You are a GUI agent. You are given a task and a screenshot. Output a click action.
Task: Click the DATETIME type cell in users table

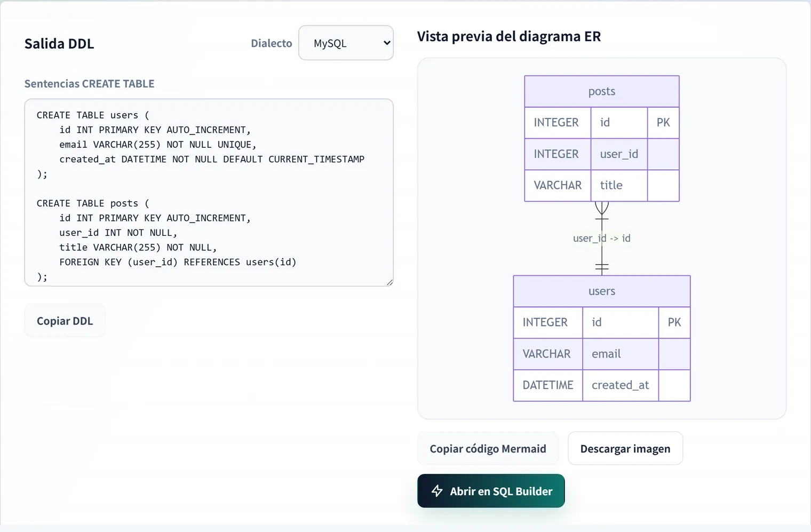(548, 385)
